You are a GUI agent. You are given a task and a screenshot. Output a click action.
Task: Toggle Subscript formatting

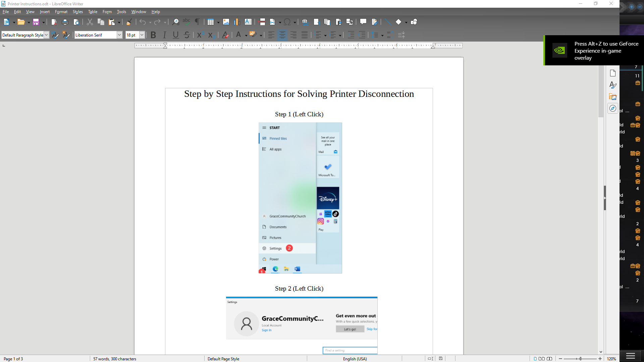pyautogui.click(x=211, y=35)
